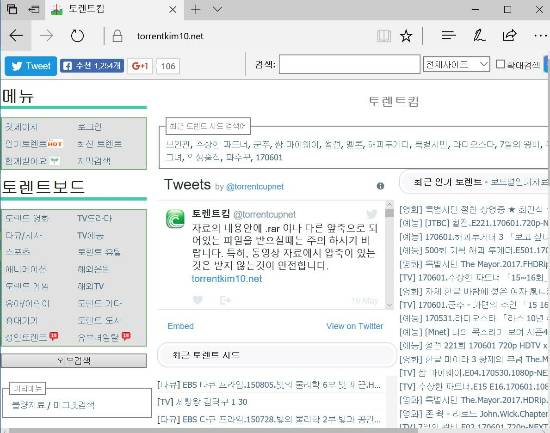Like the tweet with heart icon
The width and height of the screenshot is (550, 433).
(198, 300)
